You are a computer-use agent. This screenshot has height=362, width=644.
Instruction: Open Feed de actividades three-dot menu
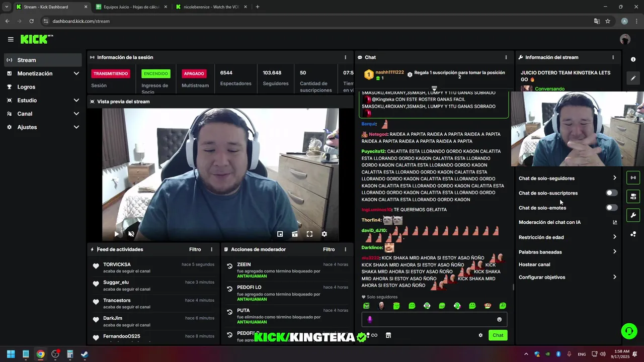(x=211, y=249)
